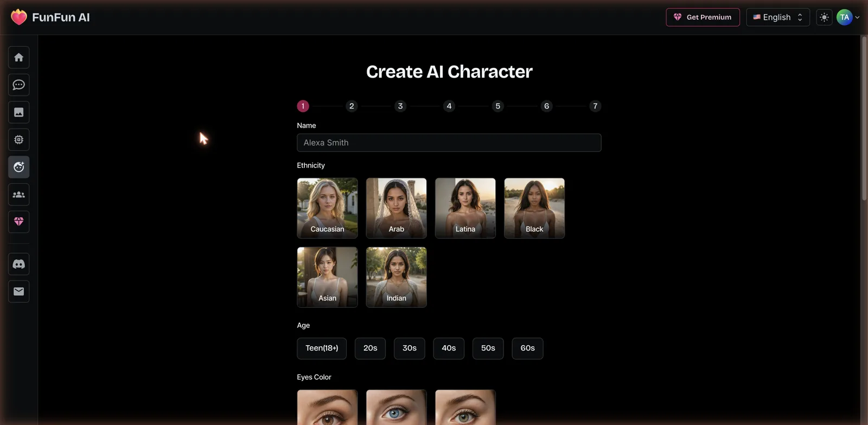The image size is (868, 425).
Task: Pick the green eye color swatch
Action: point(465,408)
